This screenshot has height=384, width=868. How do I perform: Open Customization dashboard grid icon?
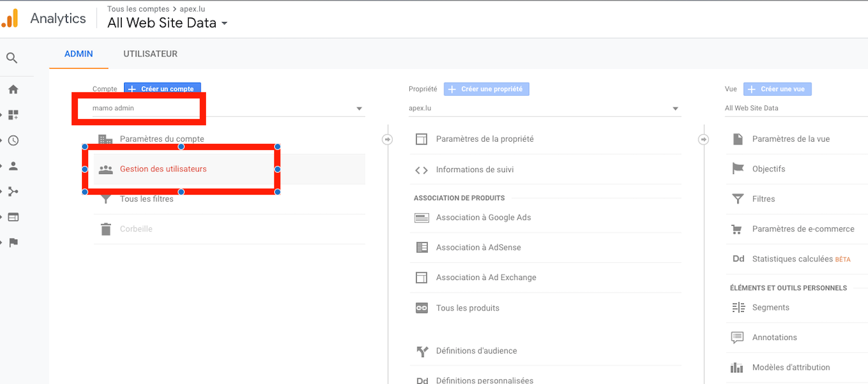13,115
